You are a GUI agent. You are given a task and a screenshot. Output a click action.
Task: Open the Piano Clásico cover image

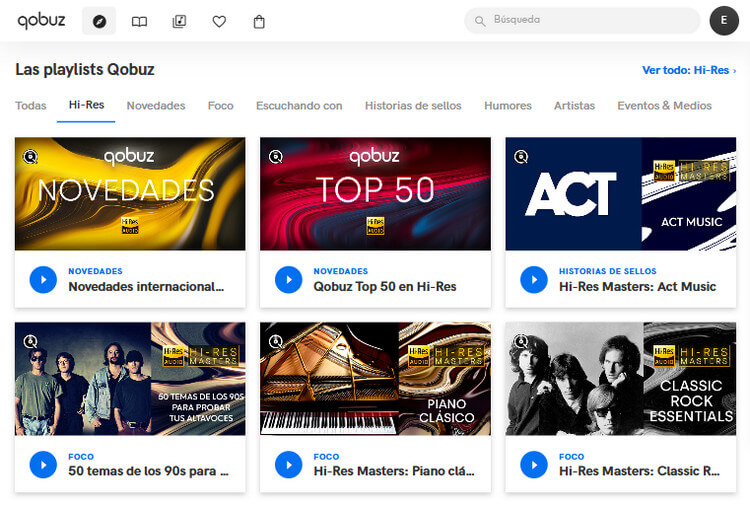(375, 379)
